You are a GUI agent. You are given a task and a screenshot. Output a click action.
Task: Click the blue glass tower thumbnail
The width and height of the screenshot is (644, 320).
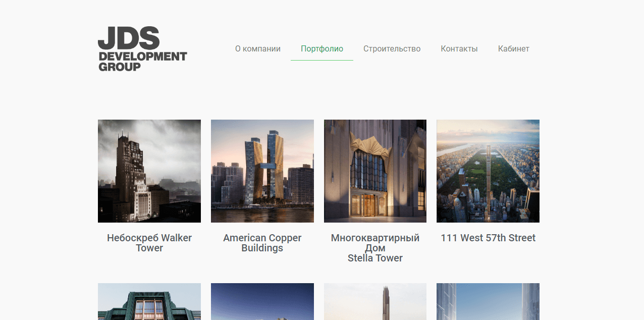pos(488,301)
